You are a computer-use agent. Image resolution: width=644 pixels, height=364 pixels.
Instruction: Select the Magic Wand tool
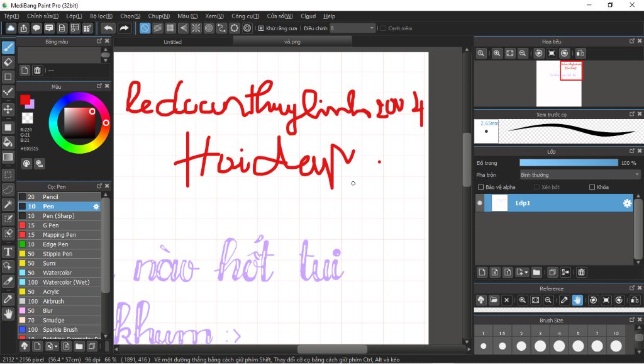(8, 204)
